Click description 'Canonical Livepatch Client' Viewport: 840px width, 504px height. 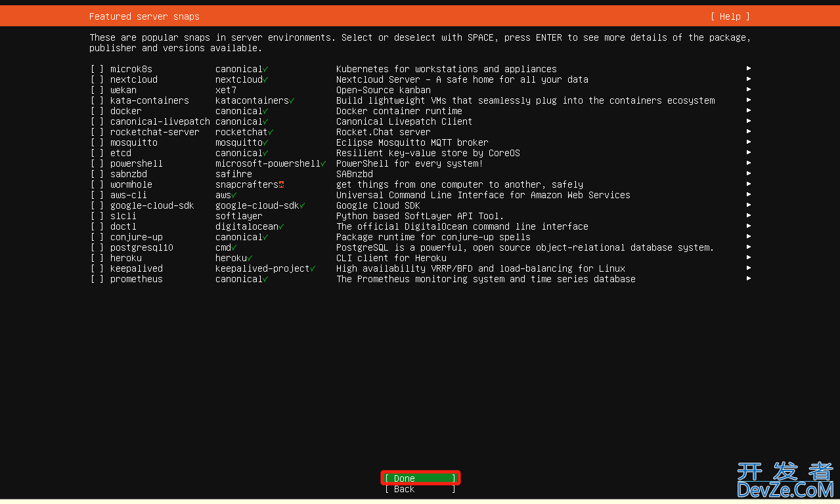(x=405, y=121)
